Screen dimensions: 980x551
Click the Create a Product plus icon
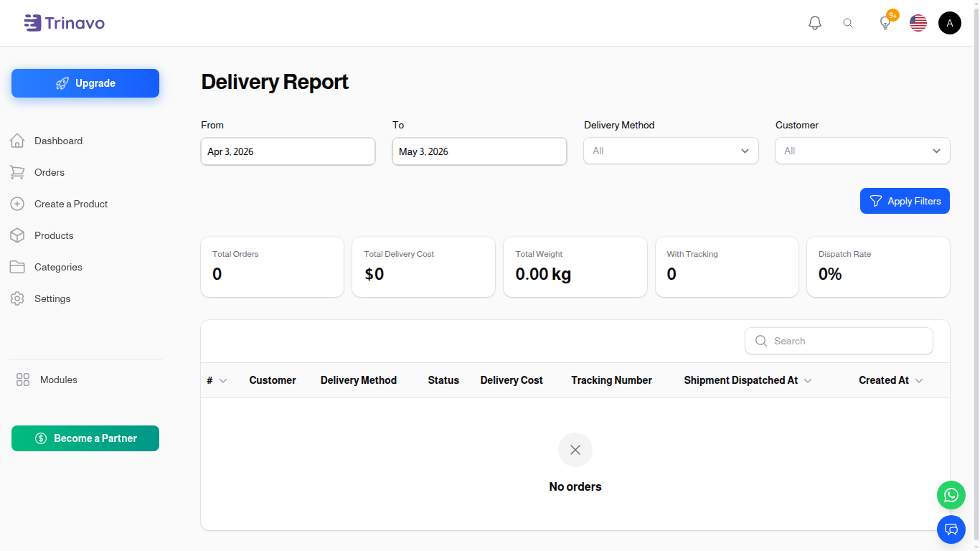[x=17, y=204]
